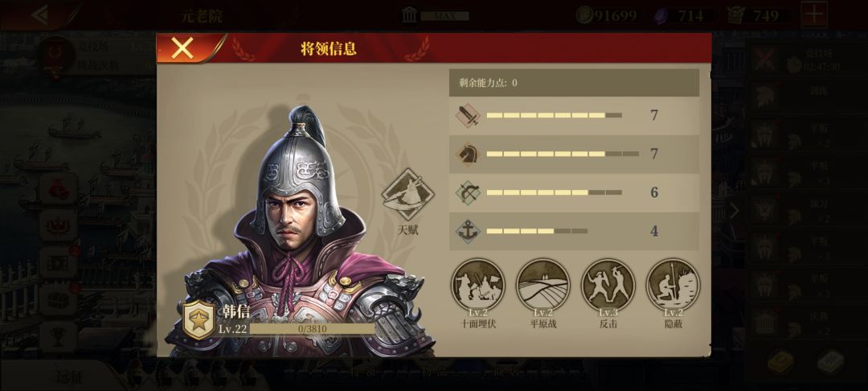Viewport: 868px width, 391px height.
Task: Click the star rank shield badge
Action: [199, 320]
